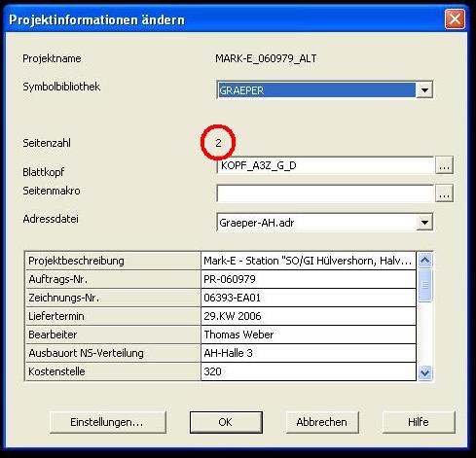Edit the Projektbeschreibung value cell

coord(309,261)
